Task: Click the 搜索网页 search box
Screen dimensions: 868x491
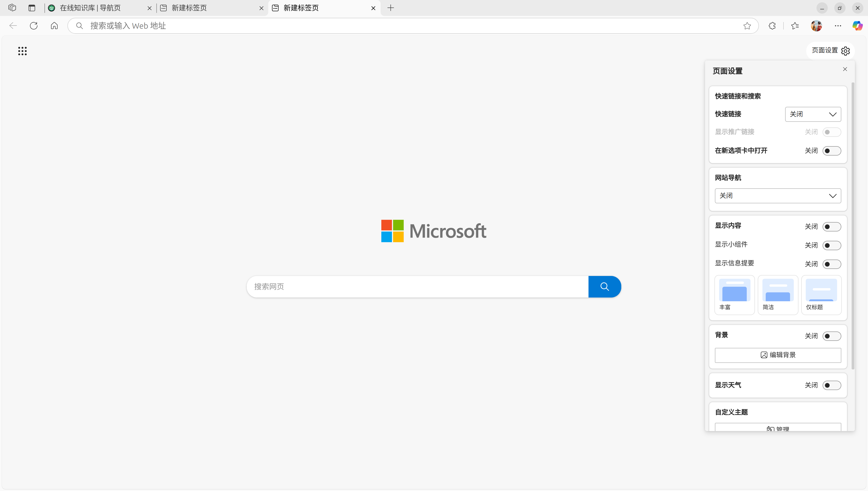Action: [417, 287]
